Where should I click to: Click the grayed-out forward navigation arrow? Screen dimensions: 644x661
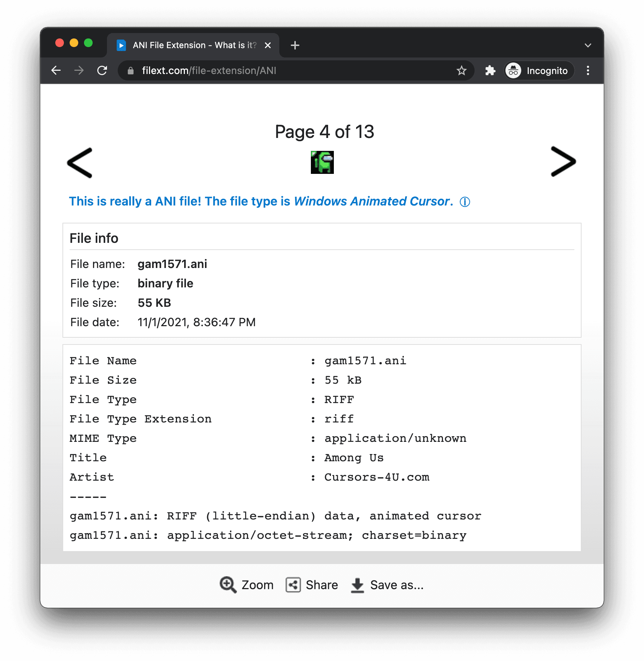79,70
